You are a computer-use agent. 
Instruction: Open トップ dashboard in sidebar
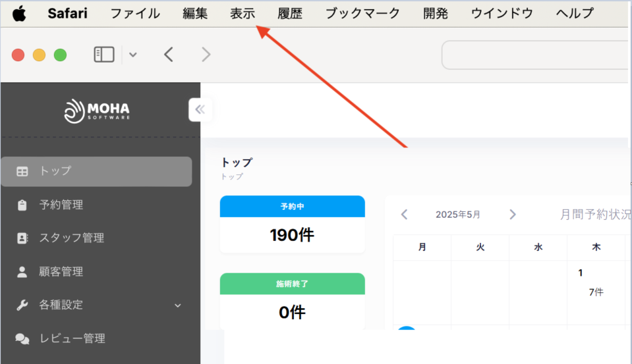(96, 171)
